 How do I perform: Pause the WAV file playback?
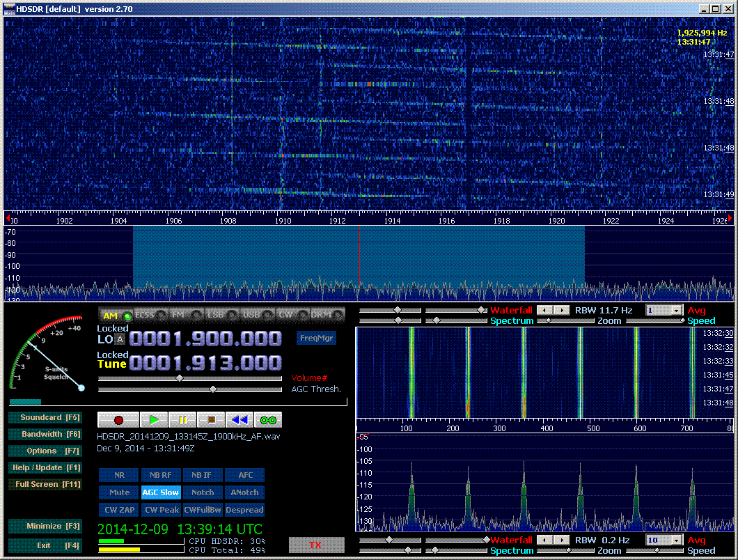tap(182, 420)
